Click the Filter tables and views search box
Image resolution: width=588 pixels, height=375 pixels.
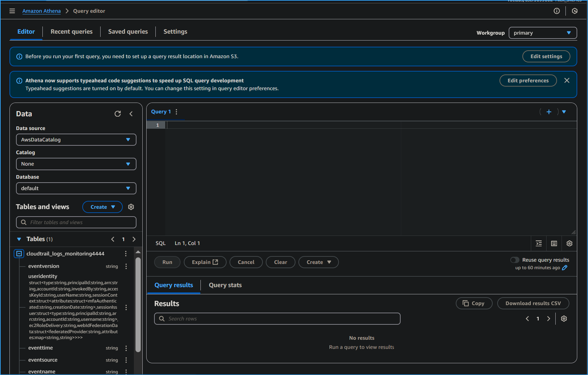click(76, 222)
